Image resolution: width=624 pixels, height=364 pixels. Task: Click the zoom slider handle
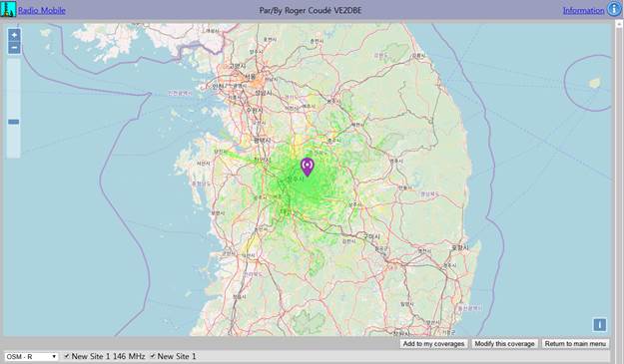coord(14,122)
